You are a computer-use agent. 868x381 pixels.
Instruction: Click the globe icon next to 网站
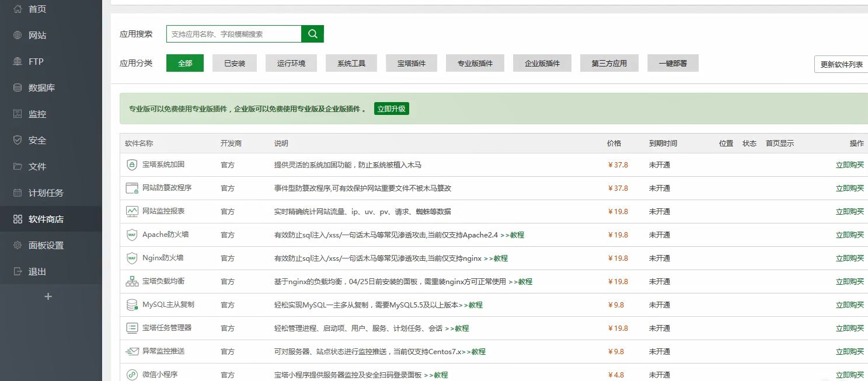(x=18, y=35)
